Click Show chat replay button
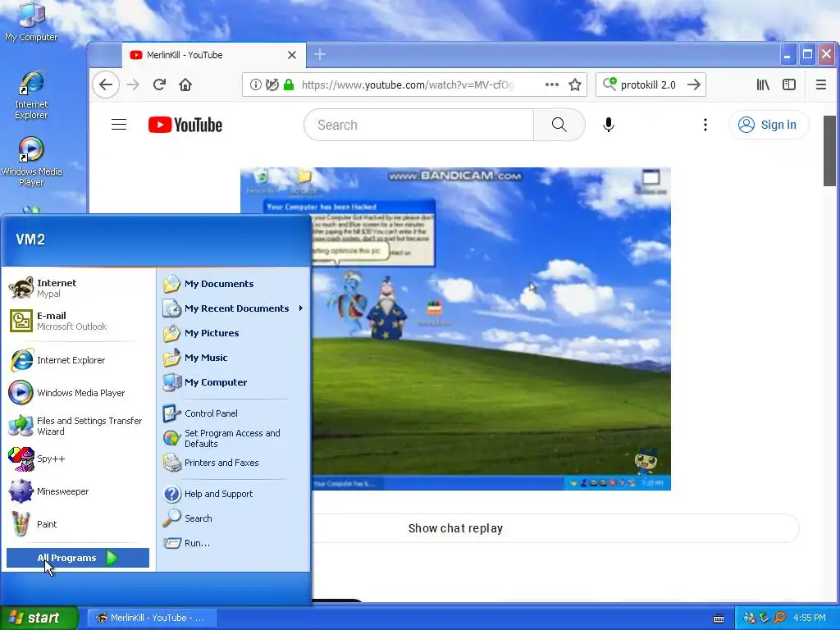 (455, 528)
